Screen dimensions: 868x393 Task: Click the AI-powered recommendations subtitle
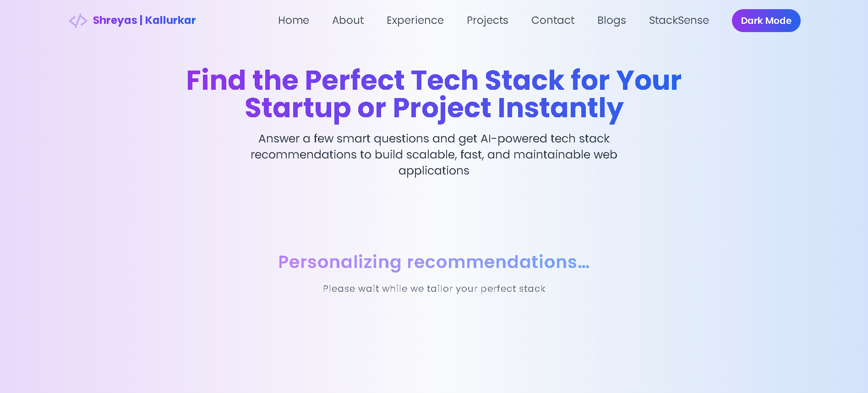tap(434, 154)
